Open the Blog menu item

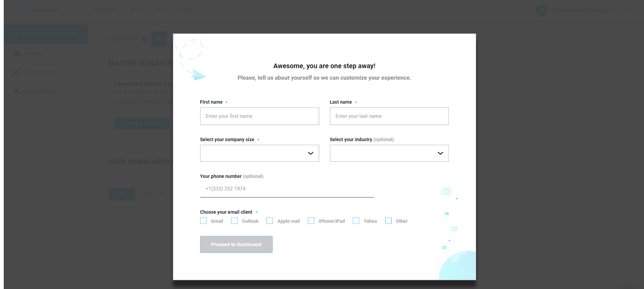136,10
